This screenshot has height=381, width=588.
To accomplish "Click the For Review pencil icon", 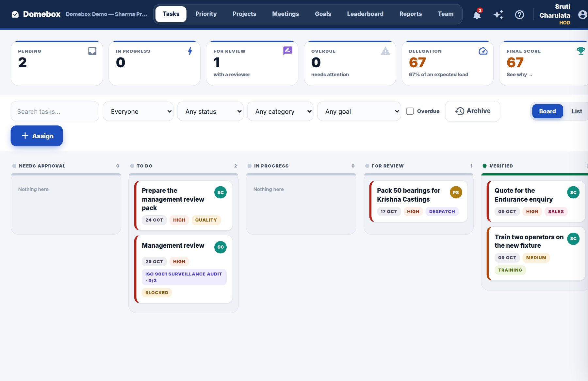I will [x=287, y=51].
